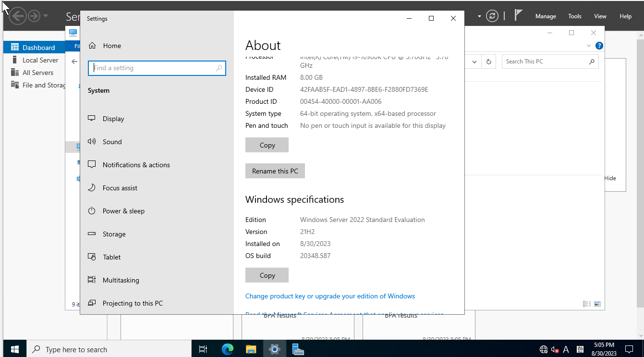Open Server Manager Tools menu

575,16
